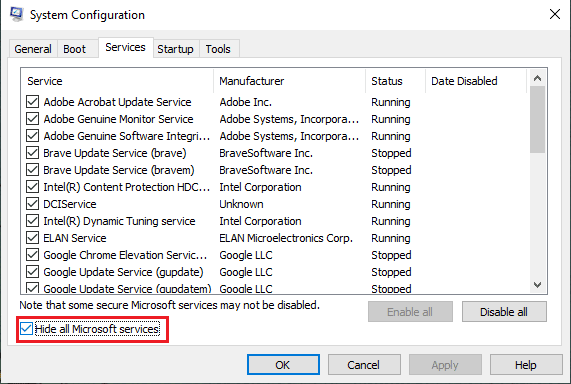Select the Services tab
Viewport: 571px width, 384px height.
click(125, 47)
